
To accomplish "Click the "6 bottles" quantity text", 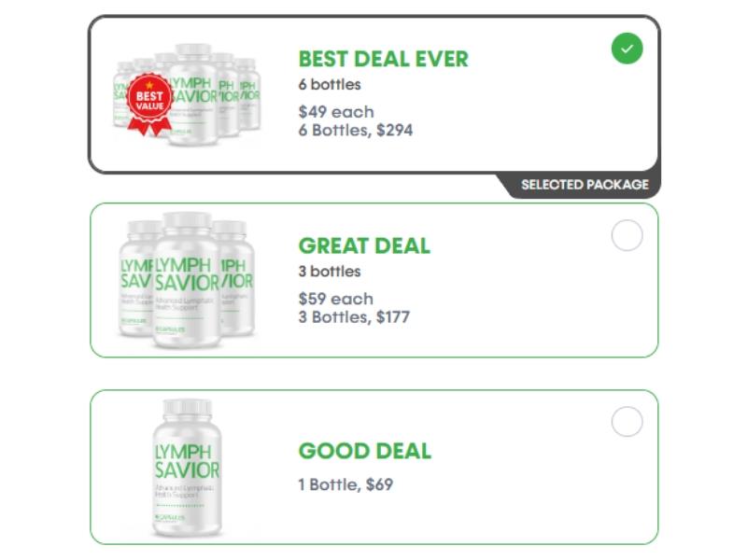I will point(330,85).
